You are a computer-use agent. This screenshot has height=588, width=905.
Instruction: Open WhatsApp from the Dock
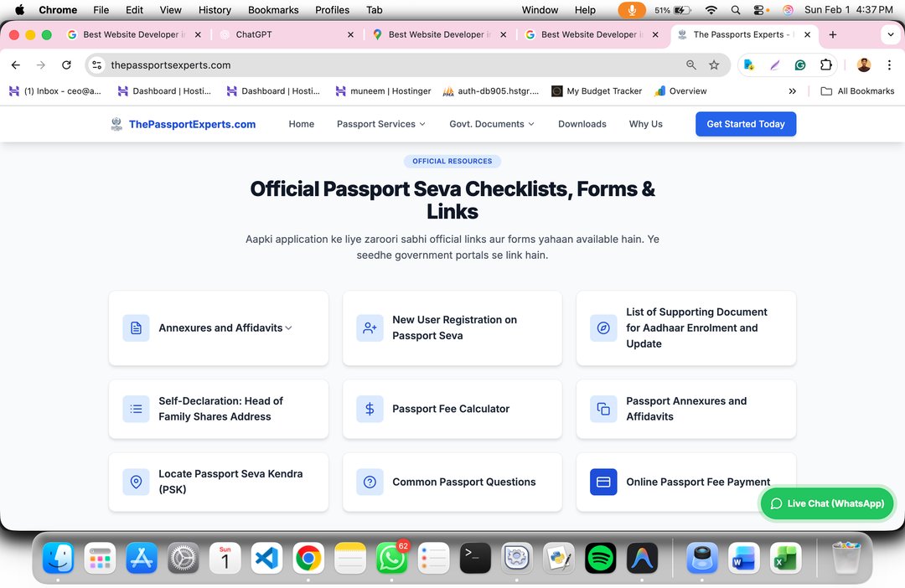[391, 558]
